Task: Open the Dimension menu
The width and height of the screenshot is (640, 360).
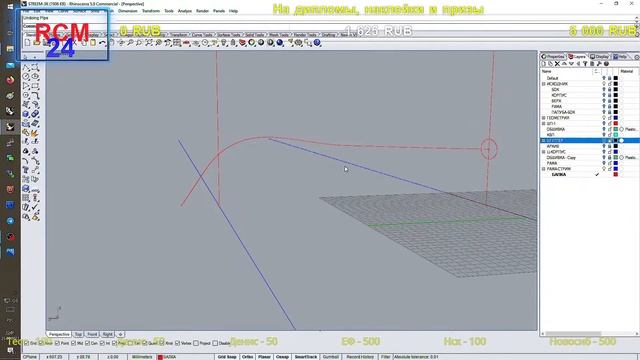Action: (x=128, y=11)
